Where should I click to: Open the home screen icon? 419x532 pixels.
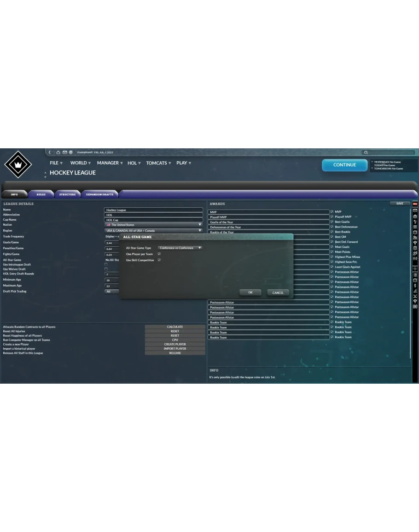(58, 152)
